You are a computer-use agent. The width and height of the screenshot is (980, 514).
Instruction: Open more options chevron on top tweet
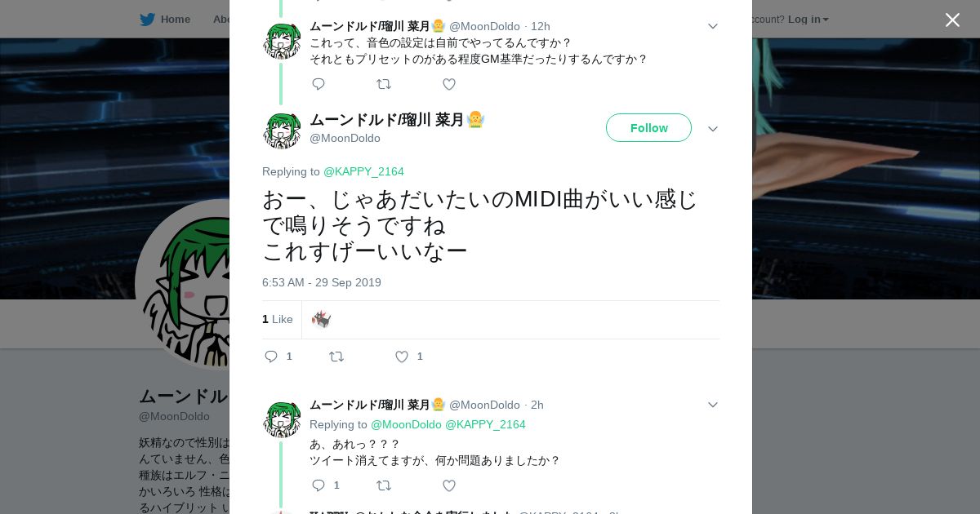point(712,26)
